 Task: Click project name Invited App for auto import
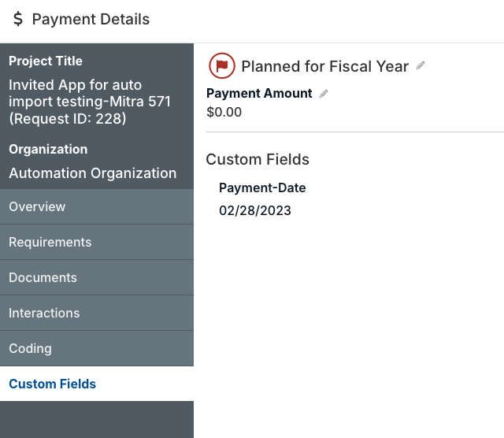[90, 102]
